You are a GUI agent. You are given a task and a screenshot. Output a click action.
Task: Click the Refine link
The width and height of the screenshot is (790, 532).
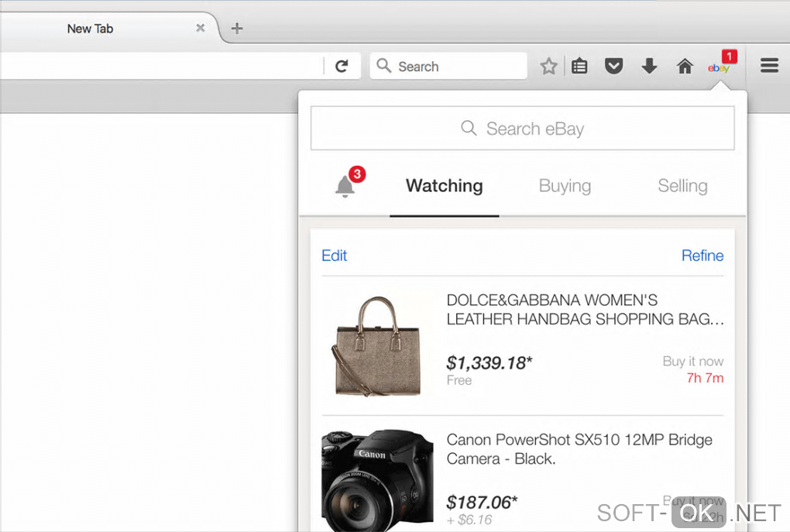(x=702, y=256)
